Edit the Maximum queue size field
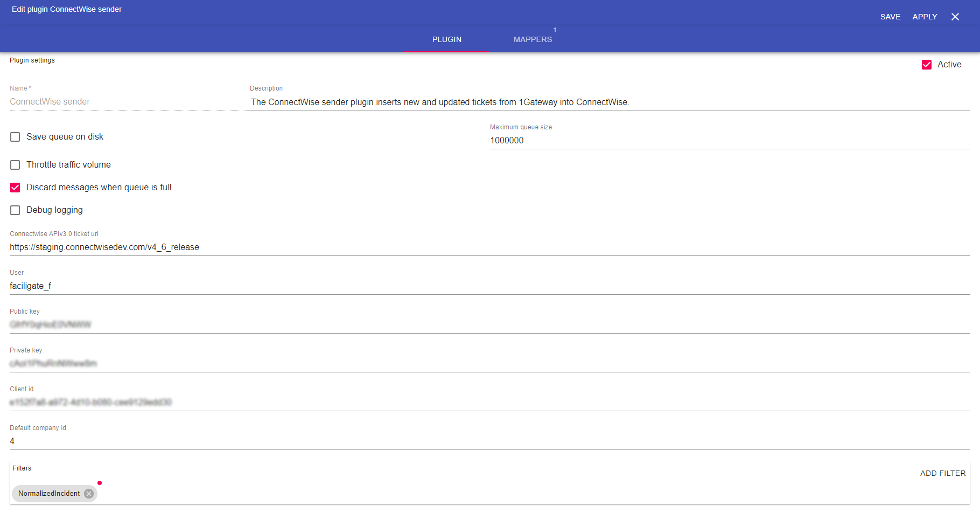This screenshot has width=980, height=512. pyautogui.click(x=729, y=141)
